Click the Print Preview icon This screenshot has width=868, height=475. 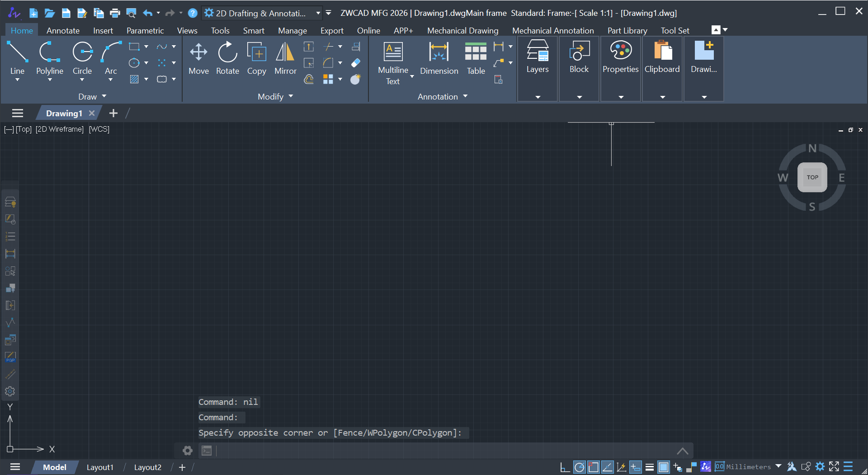(x=131, y=13)
